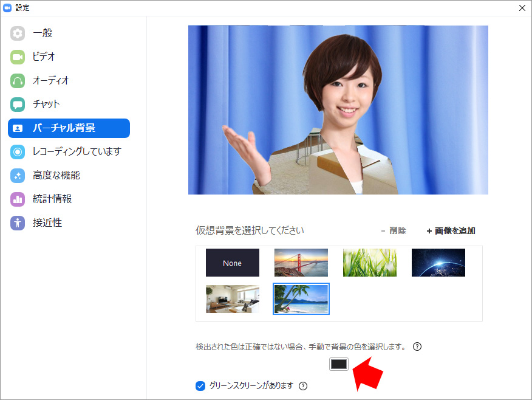This screenshot has width=532, height=400.
Task: Click the Advanced features (高度な機能) icon
Action: pyautogui.click(x=18, y=176)
